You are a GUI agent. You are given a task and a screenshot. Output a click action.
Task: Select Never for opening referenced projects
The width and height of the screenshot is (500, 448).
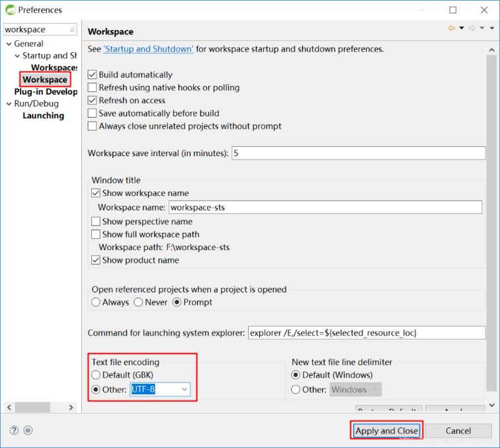click(138, 302)
